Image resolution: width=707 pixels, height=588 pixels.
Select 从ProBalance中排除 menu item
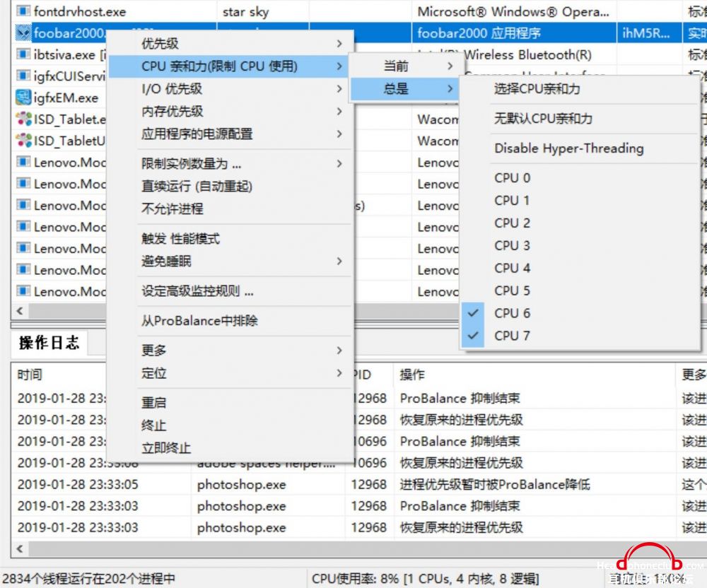click(230, 320)
